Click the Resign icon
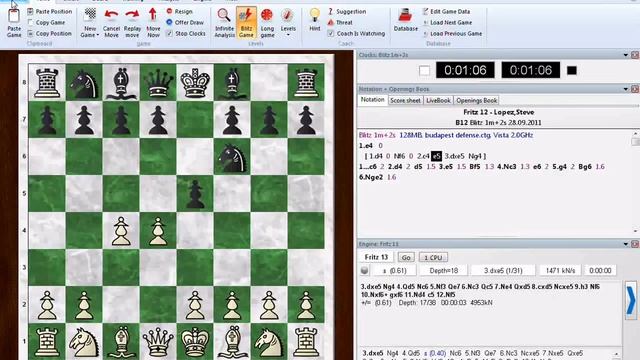This screenshot has height=360, width=640. click(169, 11)
